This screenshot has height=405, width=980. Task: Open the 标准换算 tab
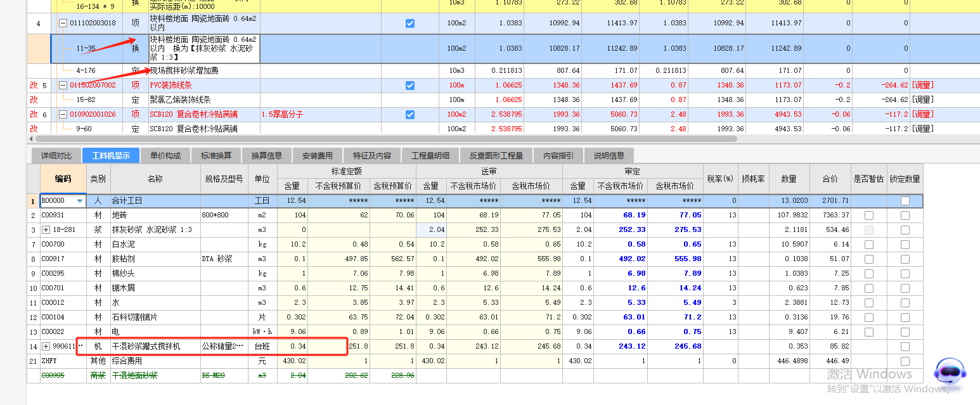[x=216, y=155]
